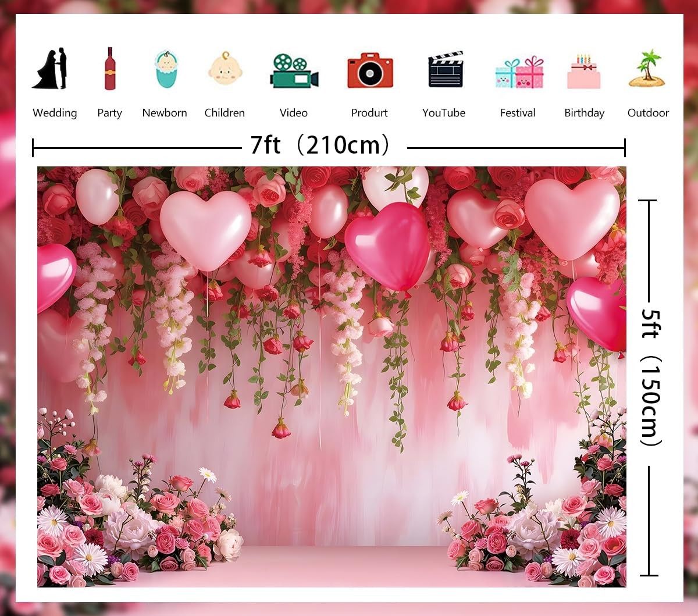Screen dimensions: 698x616
Task: Select the Video camera projector icon
Action: tap(294, 70)
